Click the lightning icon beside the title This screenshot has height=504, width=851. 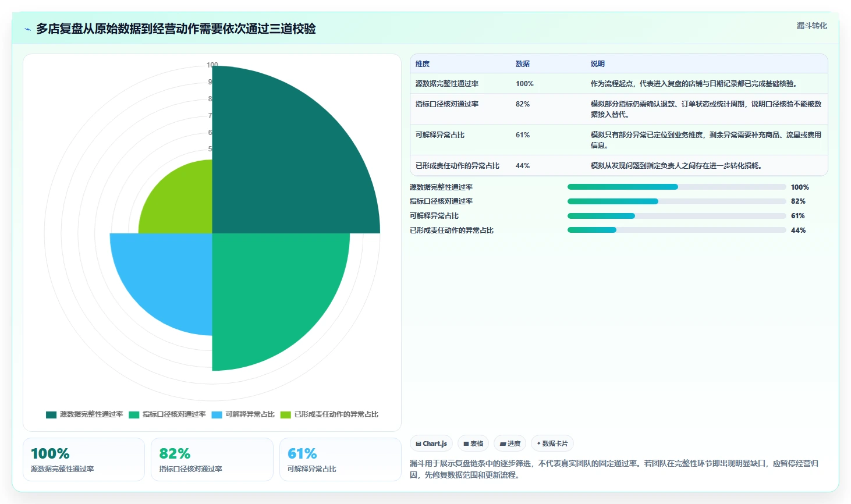pyautogui.click(x=27, y=29)
